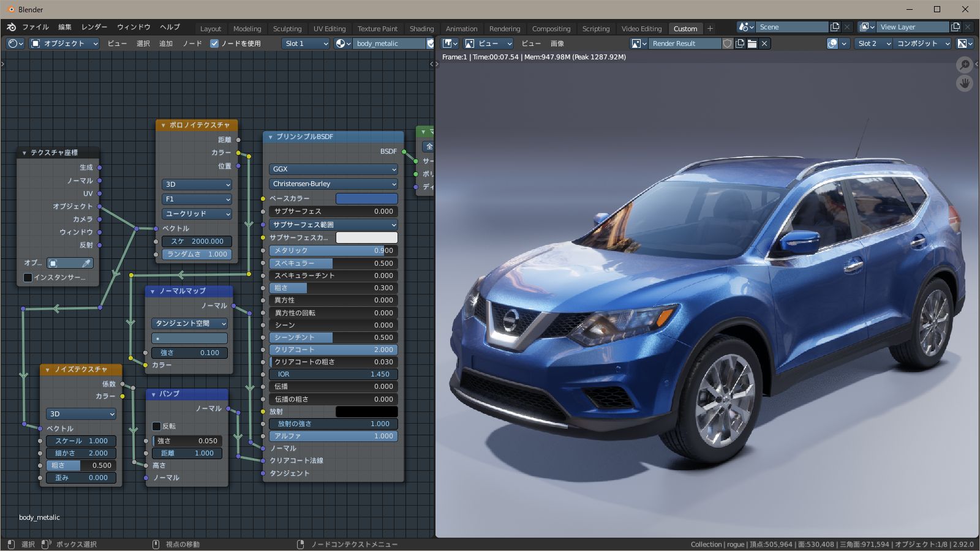The image size is (980, 551).
Task: Click the body_metalic material name field
Action: pyautogui.click(x=390, y=43)
